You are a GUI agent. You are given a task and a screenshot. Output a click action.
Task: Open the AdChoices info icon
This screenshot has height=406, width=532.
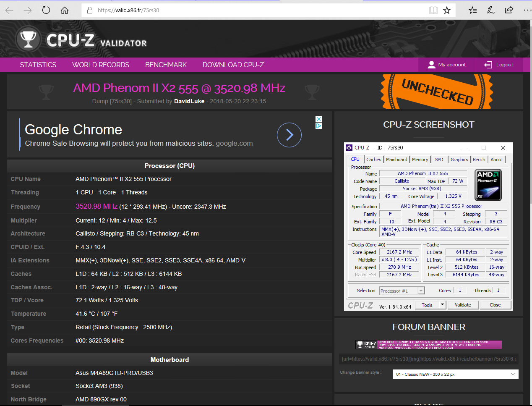click(x=318, y=126)
